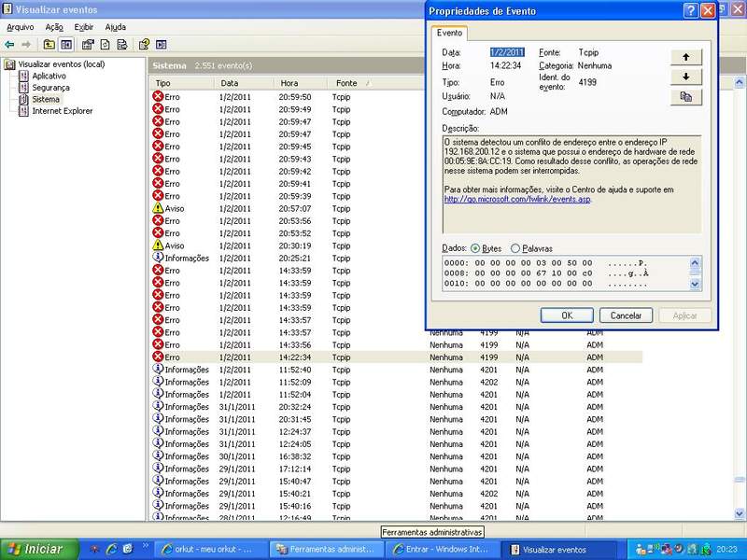Select Internet Explorer log in tree
The width and height of the screenshot is (747, 560).
tap(62, 111)
